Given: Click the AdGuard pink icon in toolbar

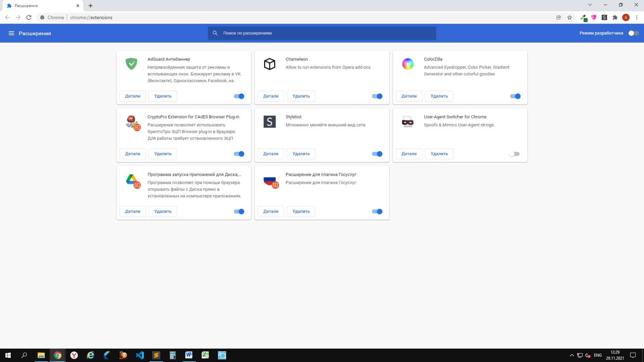Looking at the screenshot, I should click(594, 17).
